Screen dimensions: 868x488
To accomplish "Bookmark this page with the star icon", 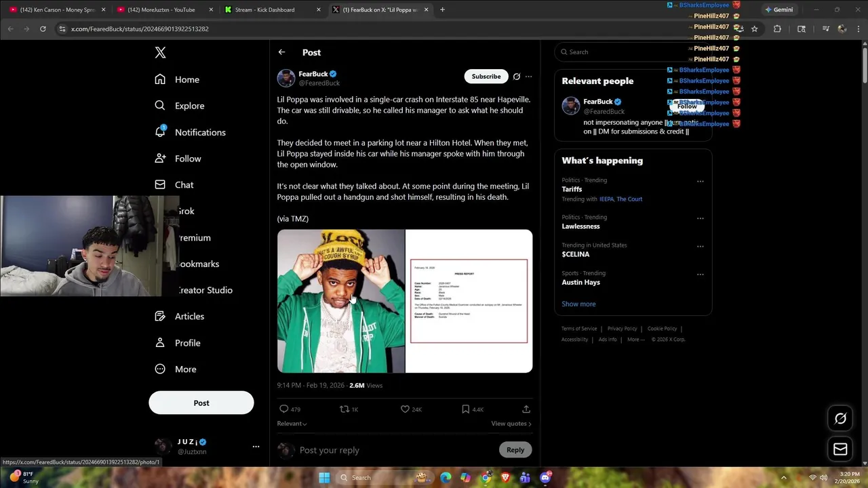I will click(x=754, y=28).
